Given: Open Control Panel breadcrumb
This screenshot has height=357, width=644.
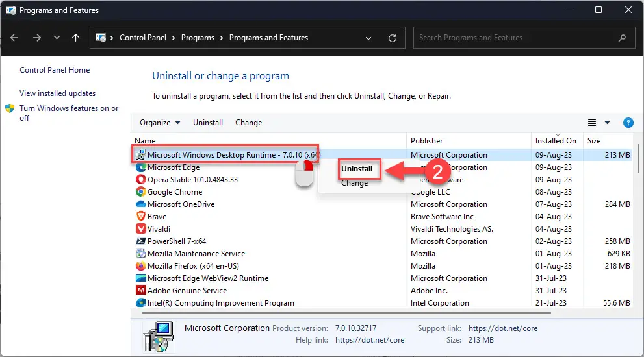Looking at the screenshot, I should [143, 38].
